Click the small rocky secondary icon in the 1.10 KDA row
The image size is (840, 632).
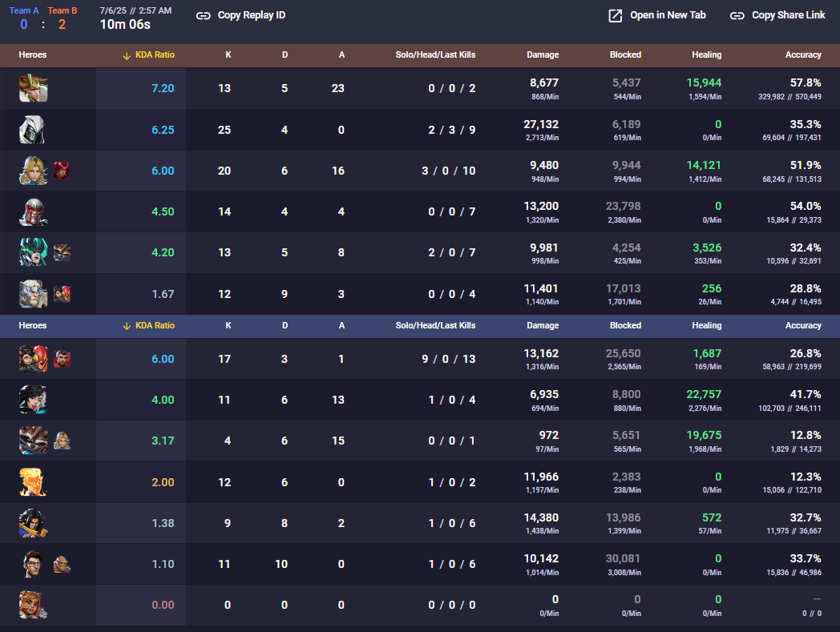point(62,564)
